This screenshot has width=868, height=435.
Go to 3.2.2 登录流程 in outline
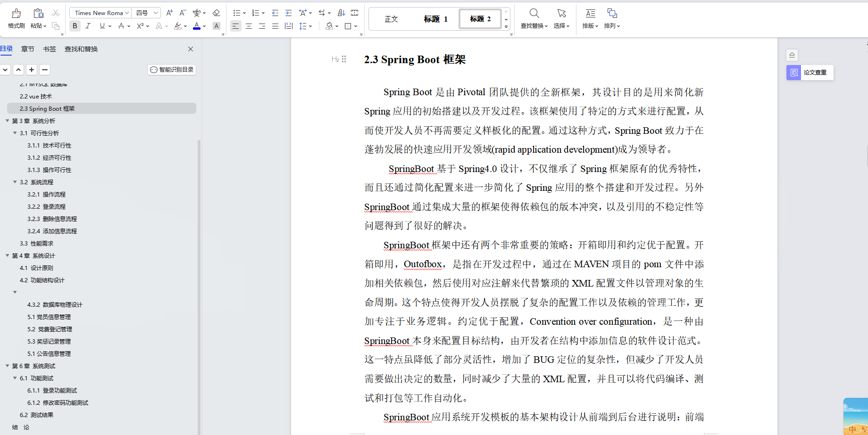click(x=46, y=206)
